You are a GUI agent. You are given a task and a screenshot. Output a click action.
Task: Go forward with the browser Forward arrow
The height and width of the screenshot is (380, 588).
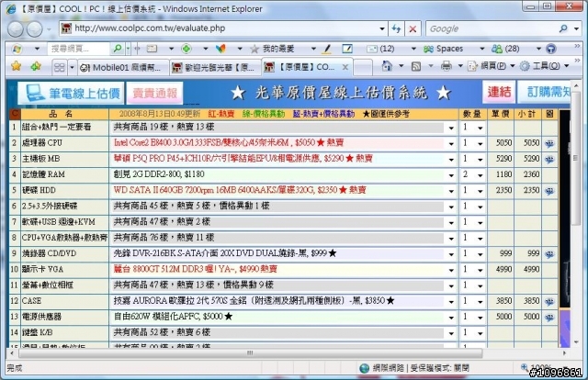click(35, 28)
